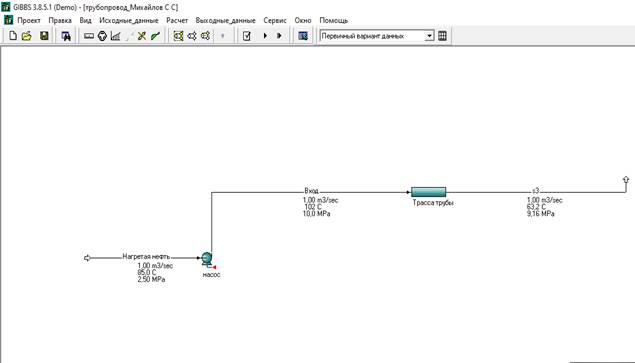Open the Расчет menu
Image resolution: width=635 pixels, height=363 pixels.
point(177,20)
